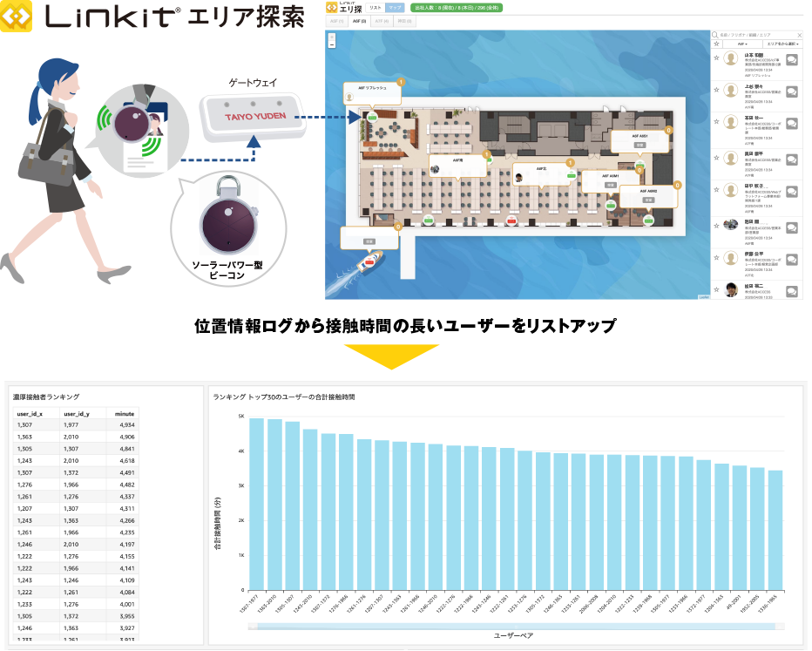This screenshot has width=812, height=651.
Task: Open chat with 伊藤 in user list
Action: 791,260
